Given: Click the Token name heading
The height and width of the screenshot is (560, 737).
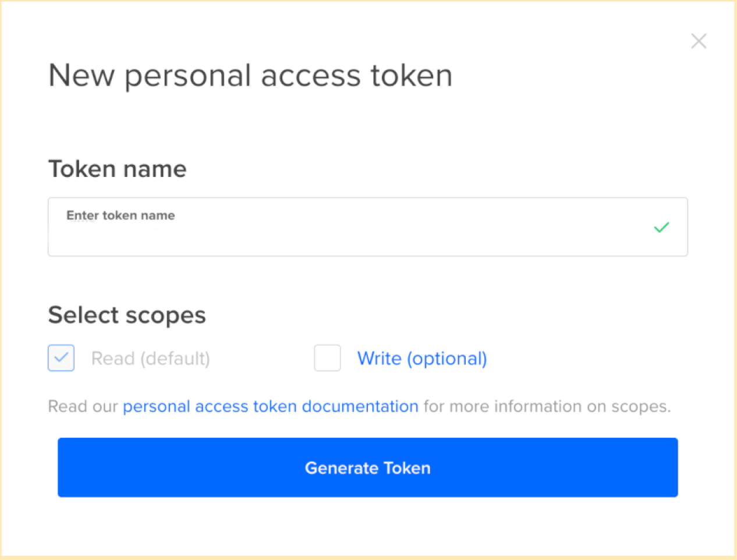Looking at the screenshot, I should 118,169.
